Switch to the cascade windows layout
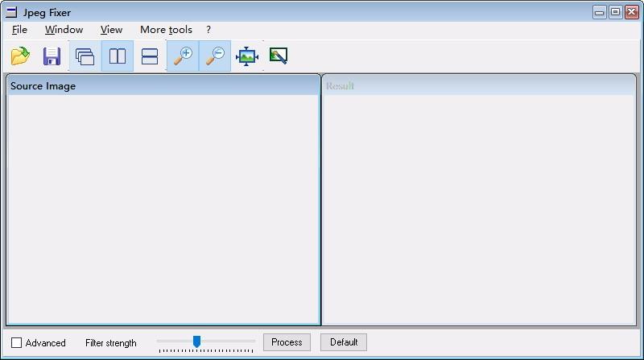 coord(85,56)
